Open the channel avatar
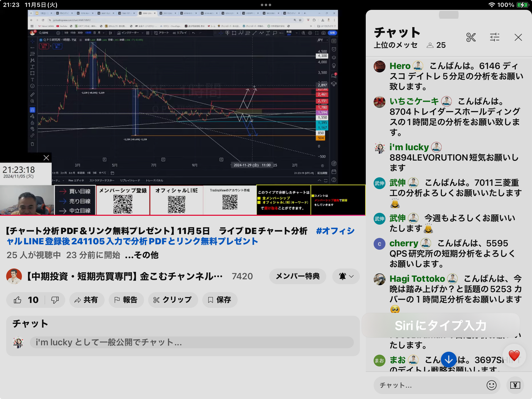This screenshot has width=532, height=399. (14, 276)
